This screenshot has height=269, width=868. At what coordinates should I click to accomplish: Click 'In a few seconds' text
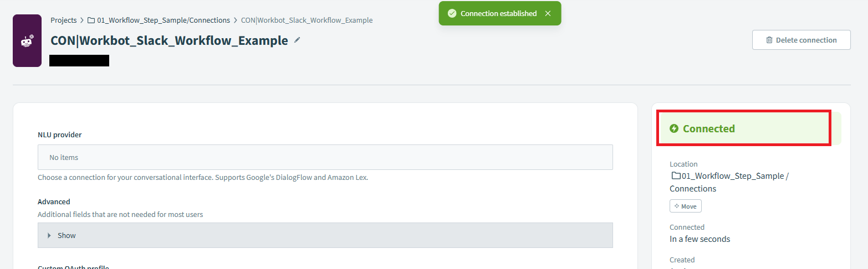700,239
